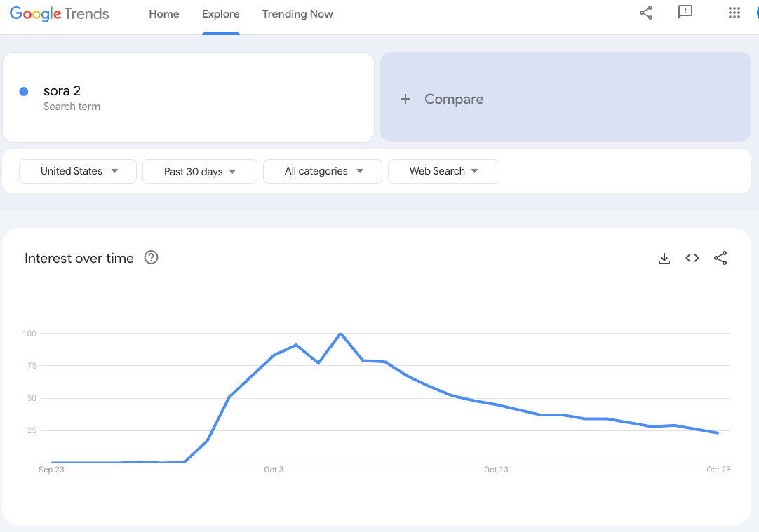Image resolution: width=759 pixels, height=532 pixels.
Task: Expand the Web Search type dropdown
Action: [x=443, y=171]
